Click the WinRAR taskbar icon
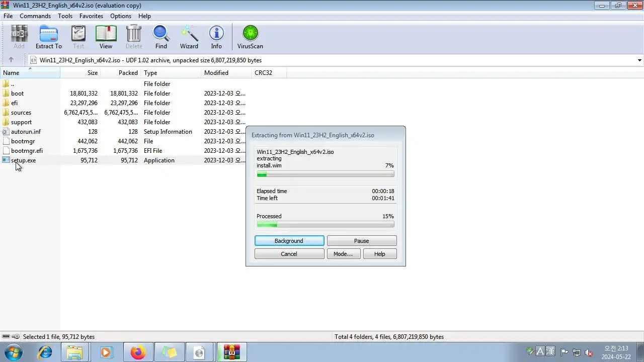Viewport: 644px width, 362px height. (x=231, y=352)
